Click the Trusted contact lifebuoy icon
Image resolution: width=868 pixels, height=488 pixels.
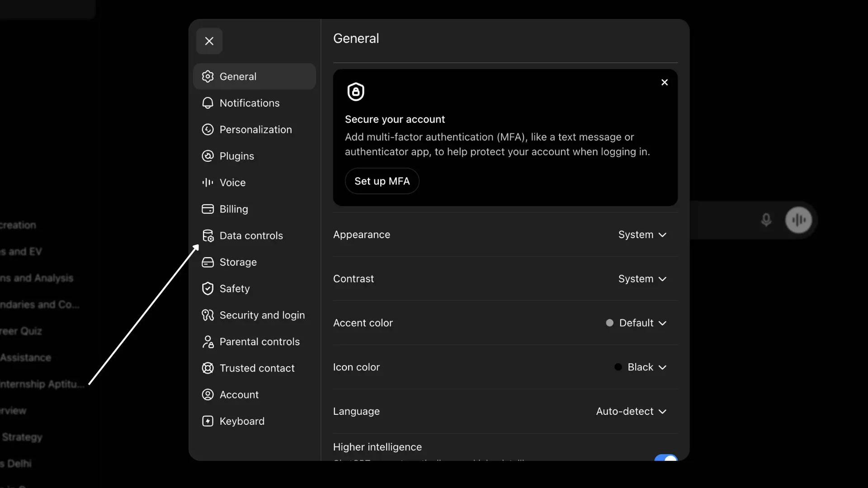pyautogui.click(x=208, y=368)
